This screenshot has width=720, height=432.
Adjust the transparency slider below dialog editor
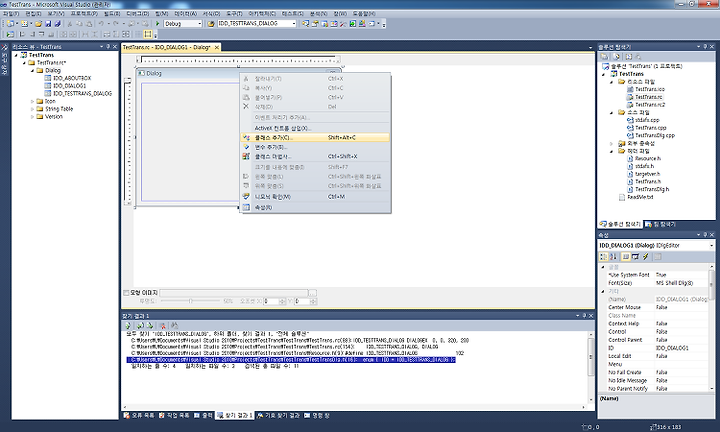click(190, 301)
